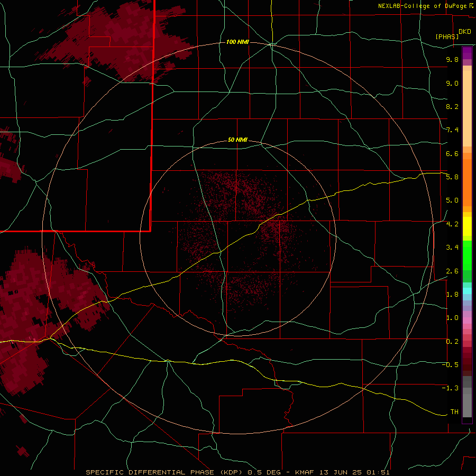
Task: Click the 50 NMI range ring label
Action: pos(237,140)
